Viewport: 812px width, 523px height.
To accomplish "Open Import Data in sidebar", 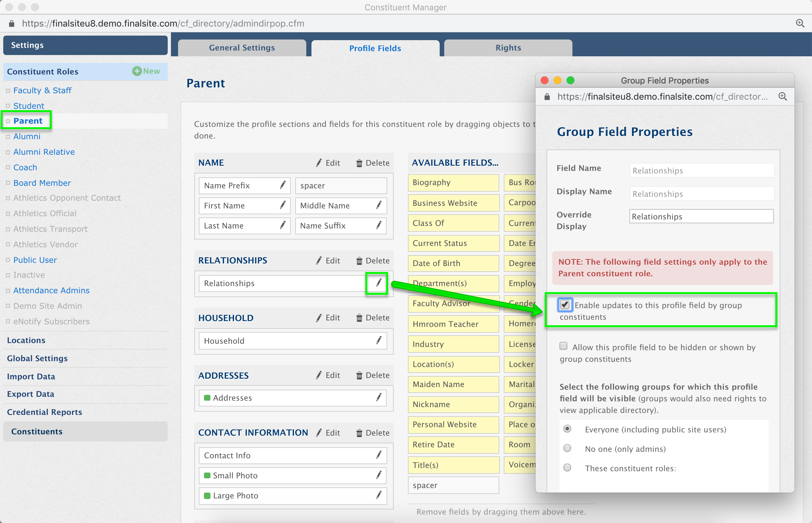I will (31, 377).
